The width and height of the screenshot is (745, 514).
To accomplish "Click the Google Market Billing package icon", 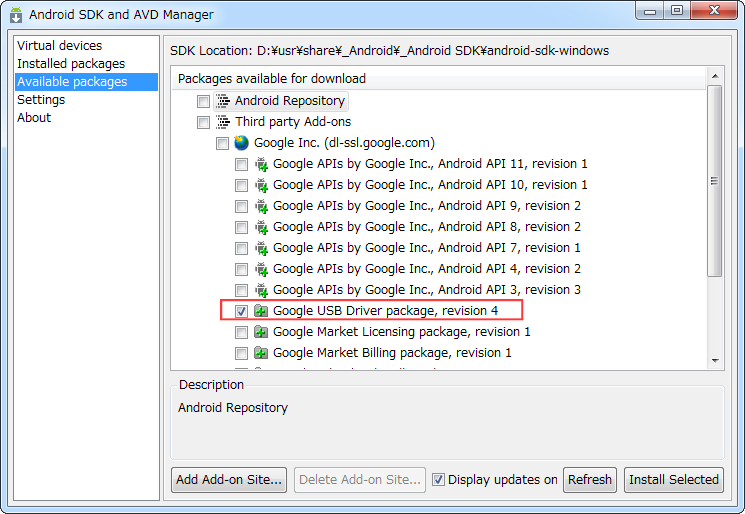I will pyautogui.click(x=261, y=352).
